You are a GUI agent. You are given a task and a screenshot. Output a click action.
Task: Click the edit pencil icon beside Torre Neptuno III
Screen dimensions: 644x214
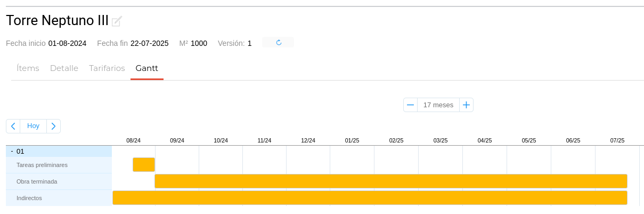[117, 21]
